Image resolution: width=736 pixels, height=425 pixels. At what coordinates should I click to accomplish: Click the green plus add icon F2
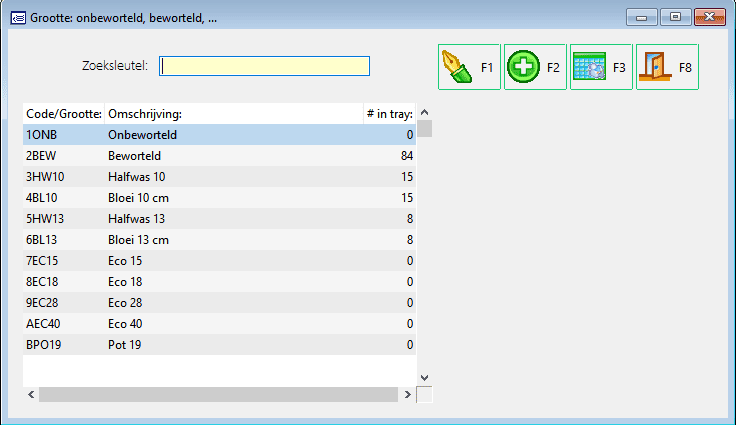[x=535, y=67]
